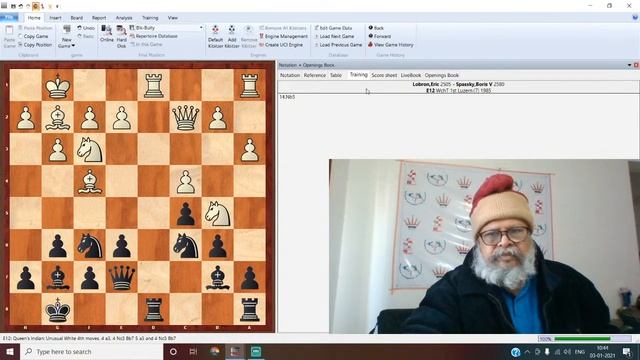Click the webcam video thumbnail
The image size is (640, 360).
pos(484,247)
